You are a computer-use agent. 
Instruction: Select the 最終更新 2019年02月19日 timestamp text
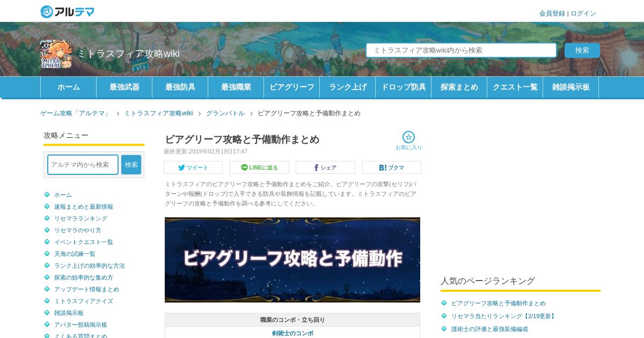[x=206, y=151]
